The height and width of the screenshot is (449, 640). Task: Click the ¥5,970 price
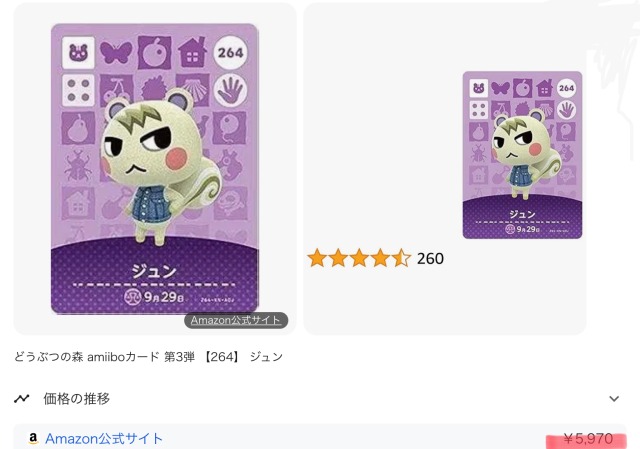(588, 439)
